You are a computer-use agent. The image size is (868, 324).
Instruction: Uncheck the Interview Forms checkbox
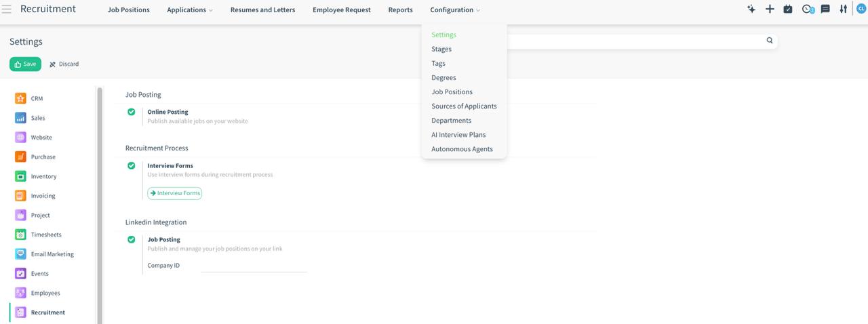(132, 165)
